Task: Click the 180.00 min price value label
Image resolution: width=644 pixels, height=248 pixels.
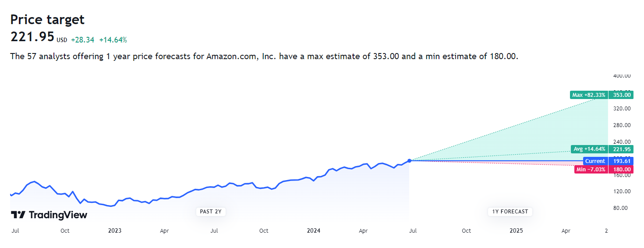Action: (x=622, y=170)
